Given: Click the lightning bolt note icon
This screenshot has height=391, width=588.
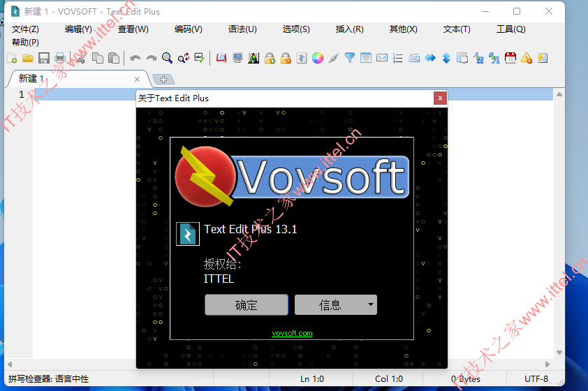Looking at the screenshot, I should 543,58.
